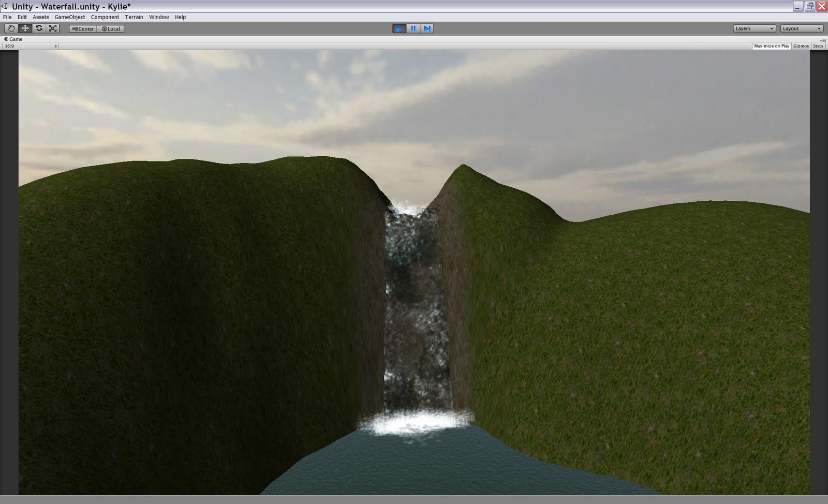Click the Stats button
The height and width of the screenshot is (504, 828).
click(818, 46)
